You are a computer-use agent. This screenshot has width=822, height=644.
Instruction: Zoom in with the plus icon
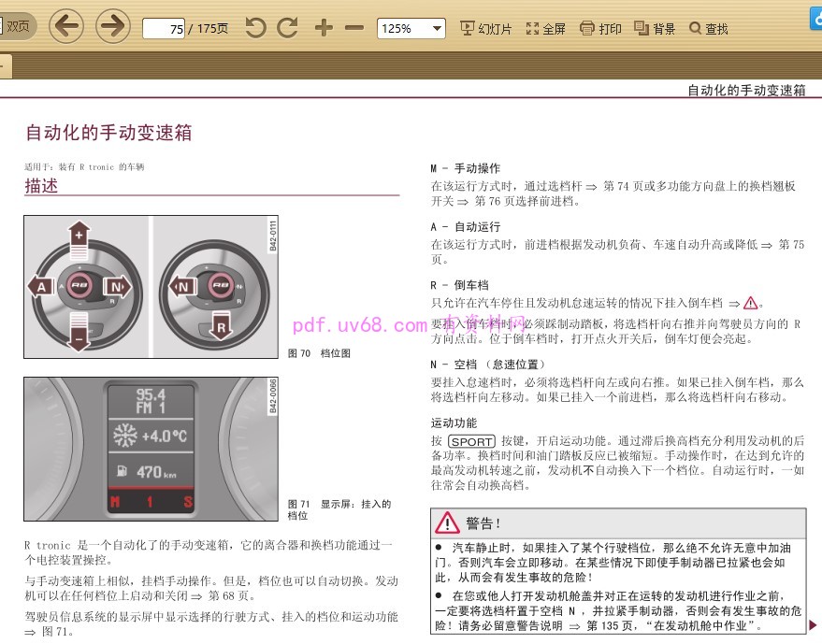324,28
